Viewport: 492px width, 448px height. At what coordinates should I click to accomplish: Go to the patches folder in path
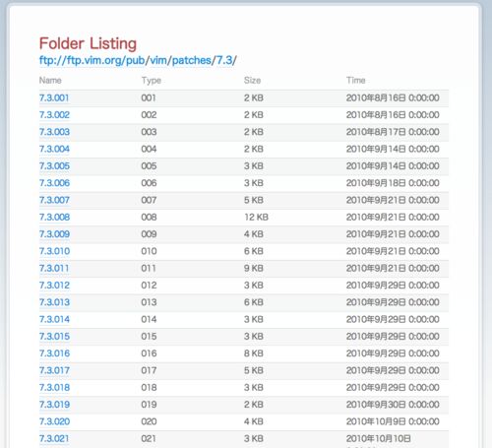(x=192, y=61)
